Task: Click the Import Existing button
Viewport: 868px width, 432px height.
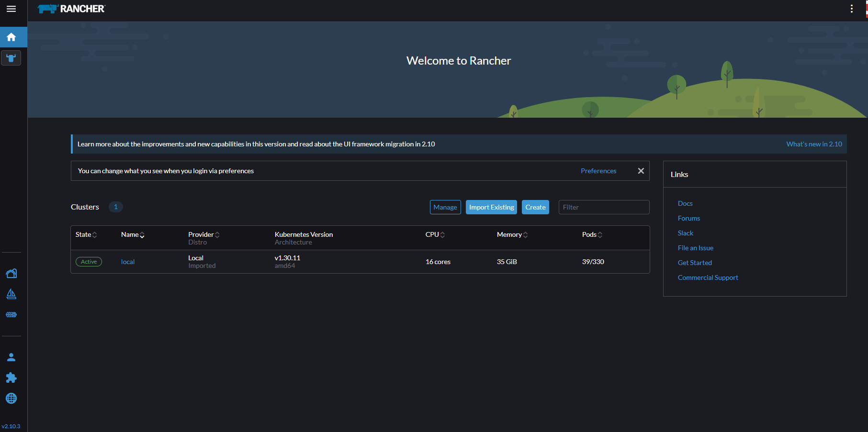Action: tap(491, 207)
